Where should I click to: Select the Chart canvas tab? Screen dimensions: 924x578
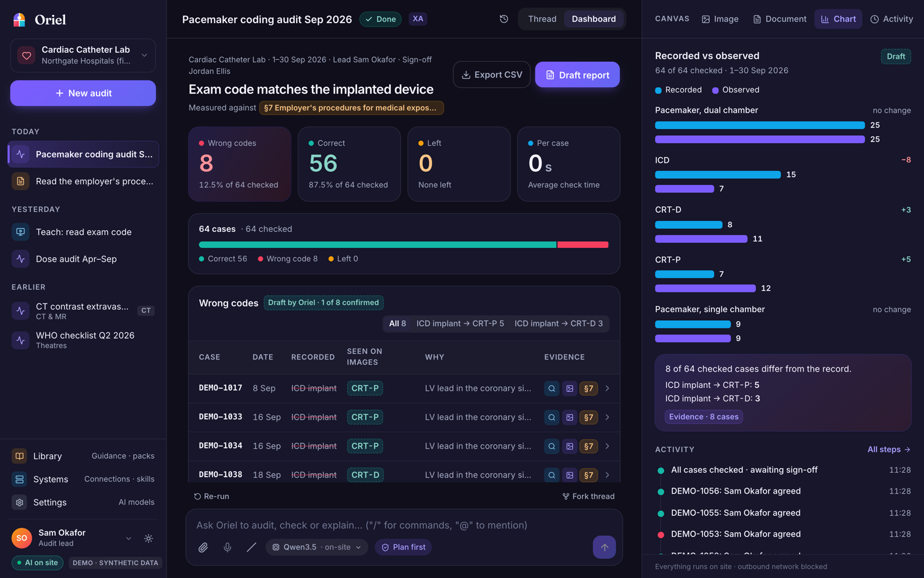[839, 19]
